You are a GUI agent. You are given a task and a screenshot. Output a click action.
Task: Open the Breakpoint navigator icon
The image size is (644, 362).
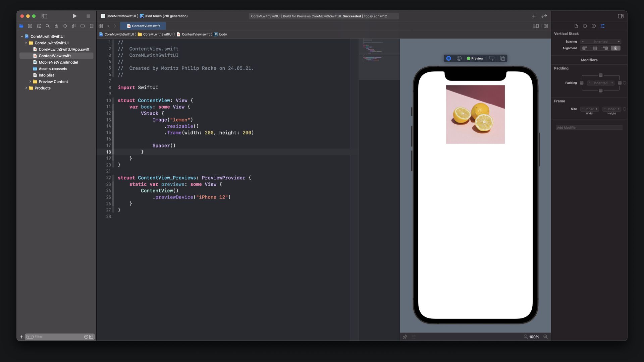[x=83, y=26]
